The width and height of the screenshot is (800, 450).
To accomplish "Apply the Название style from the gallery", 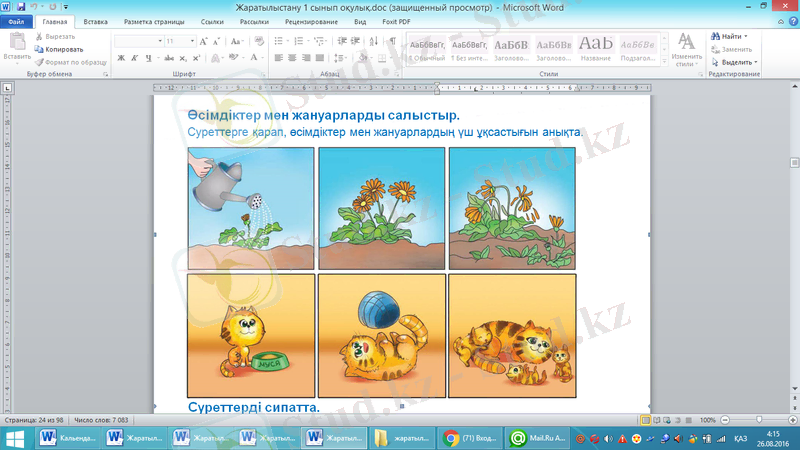I will coord(595,47).
